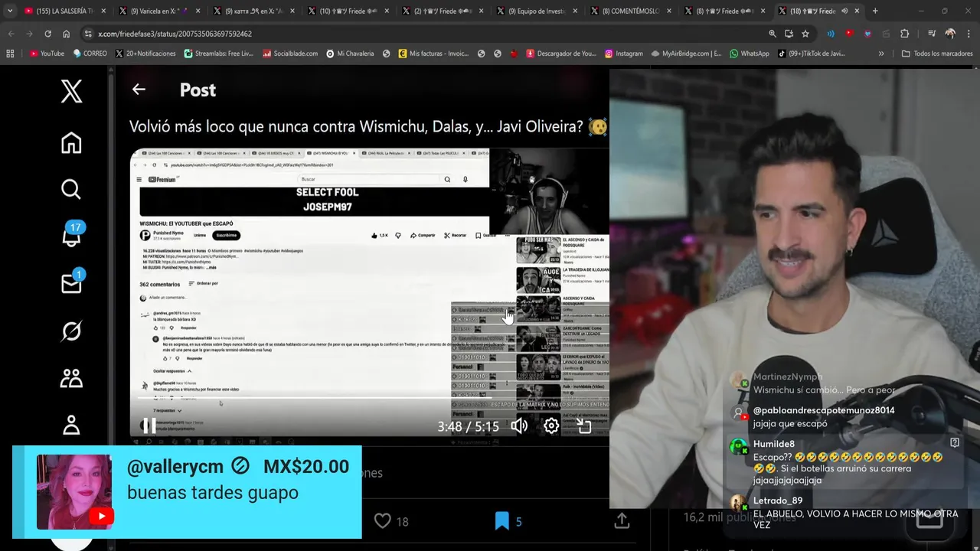
Task: Seek on the video progress bar
Action: (370, 398)
